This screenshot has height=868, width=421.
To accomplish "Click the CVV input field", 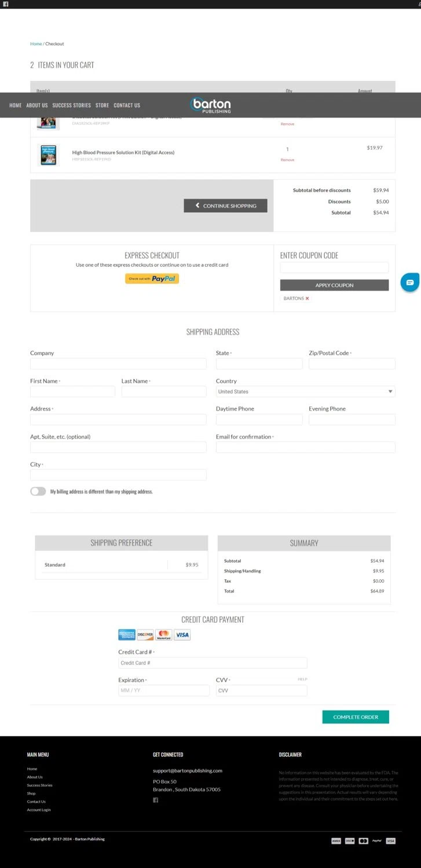I will (261, 690).
